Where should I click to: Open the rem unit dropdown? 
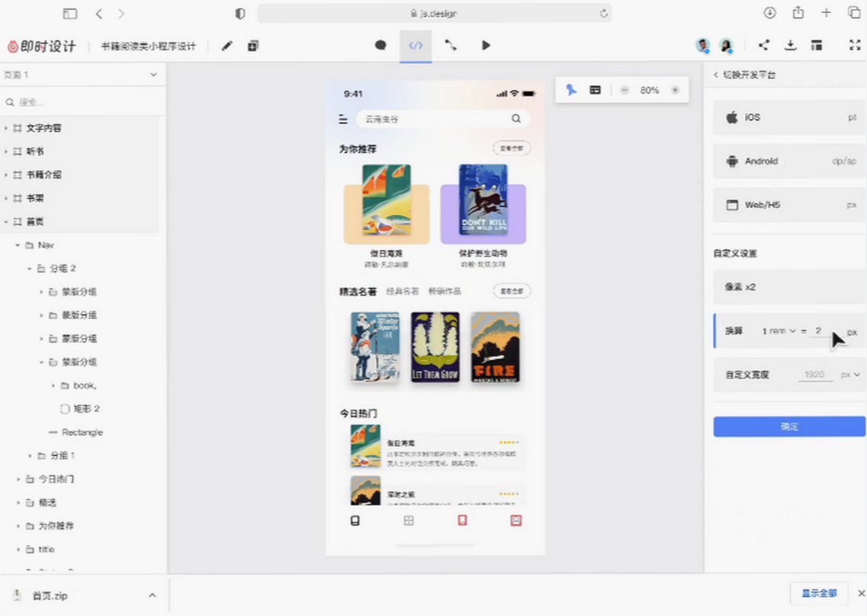pos(779,331)
